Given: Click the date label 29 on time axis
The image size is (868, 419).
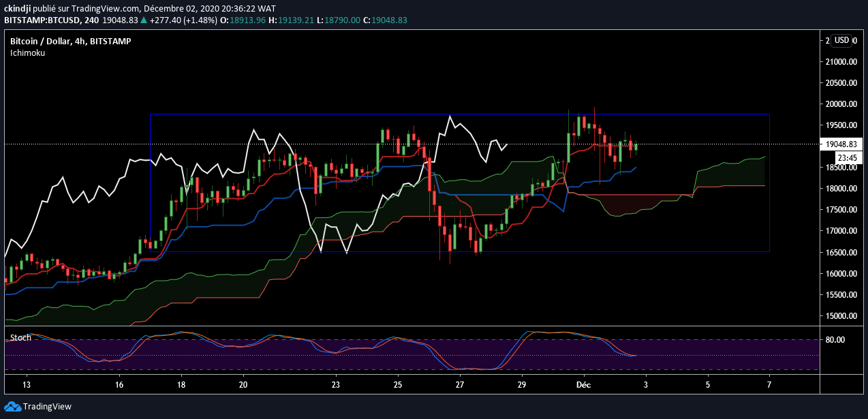Looking at the screenshot, I should 522,384.
